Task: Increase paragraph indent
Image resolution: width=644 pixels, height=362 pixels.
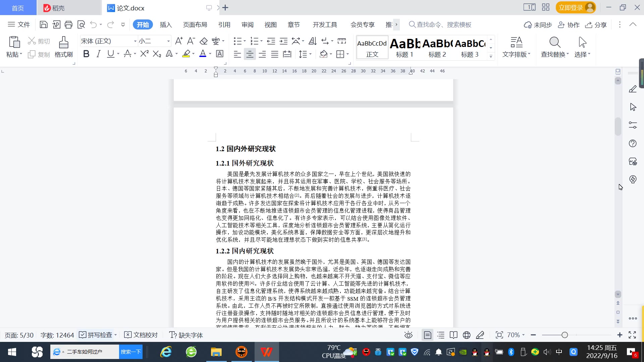Action: coord(283,41)
